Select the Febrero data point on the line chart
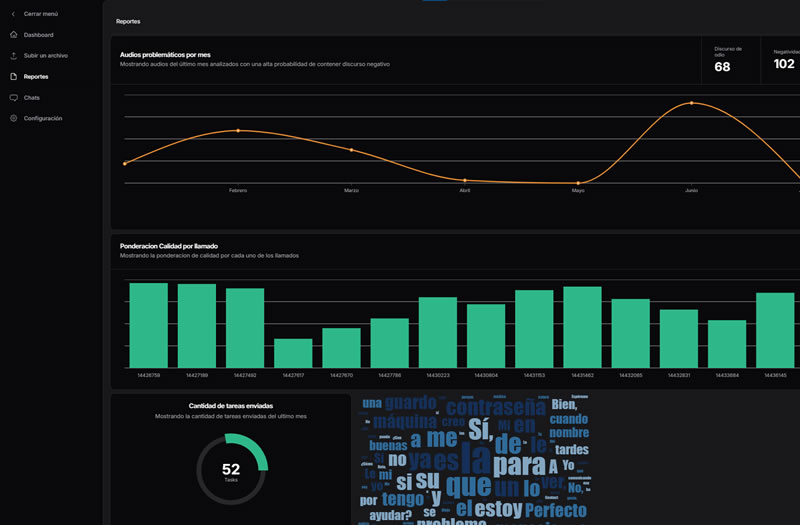Screen dimensions: 800x525 pyautogui.click(x=238, y=131)
